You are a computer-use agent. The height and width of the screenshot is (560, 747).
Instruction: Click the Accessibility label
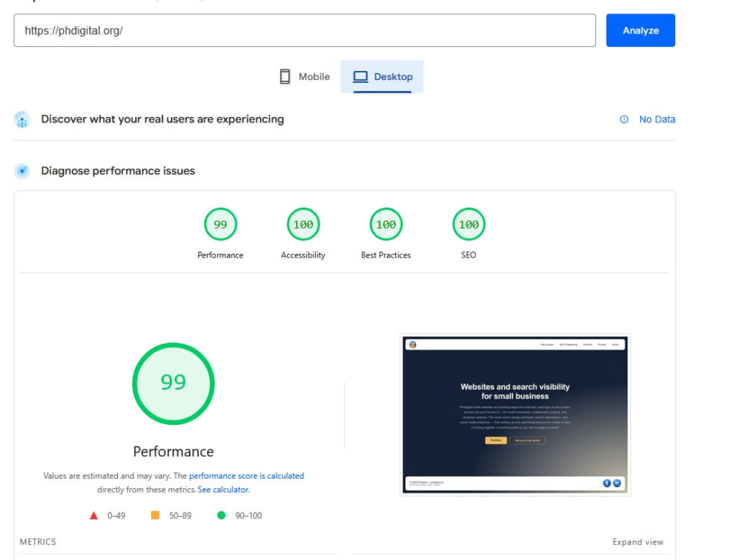tap(303, 255)
